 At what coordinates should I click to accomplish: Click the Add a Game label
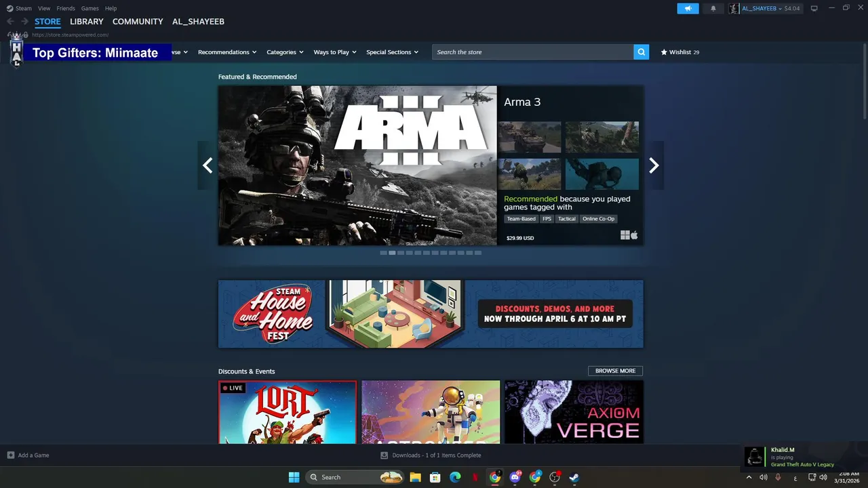pyautogui.click(x=33, y=455)
